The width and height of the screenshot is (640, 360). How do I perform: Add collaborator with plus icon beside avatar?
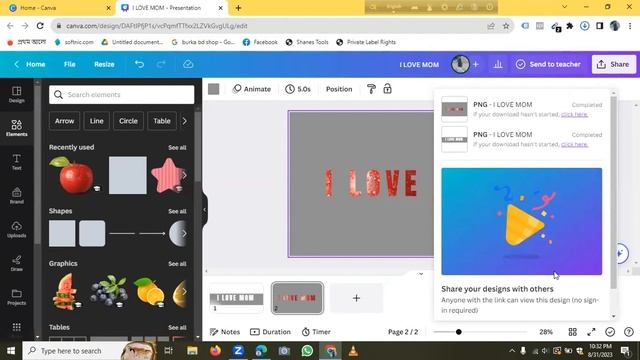coord(476,64)
